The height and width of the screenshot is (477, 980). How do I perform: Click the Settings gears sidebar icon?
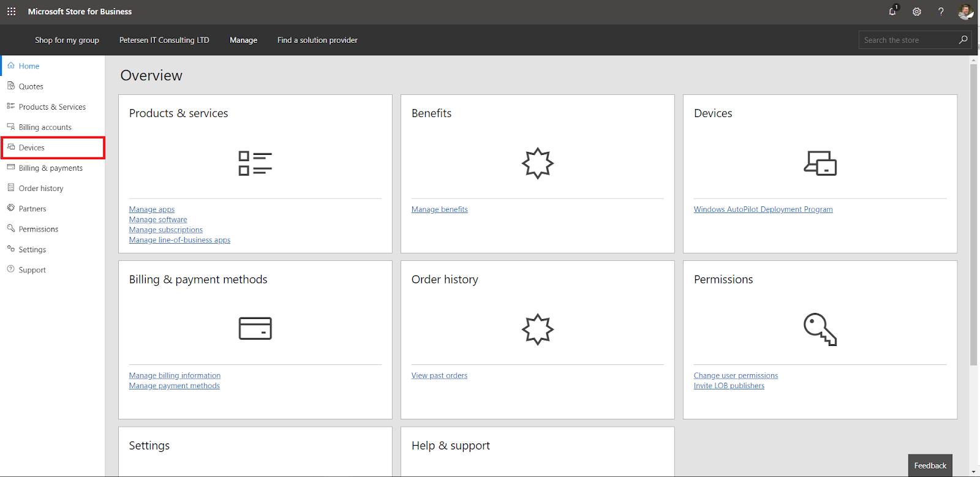(x=11, y=249)
